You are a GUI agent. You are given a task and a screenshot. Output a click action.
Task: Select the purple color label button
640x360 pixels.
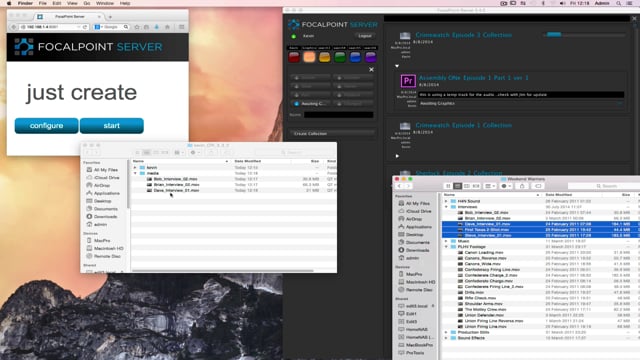tap(370, 57)
